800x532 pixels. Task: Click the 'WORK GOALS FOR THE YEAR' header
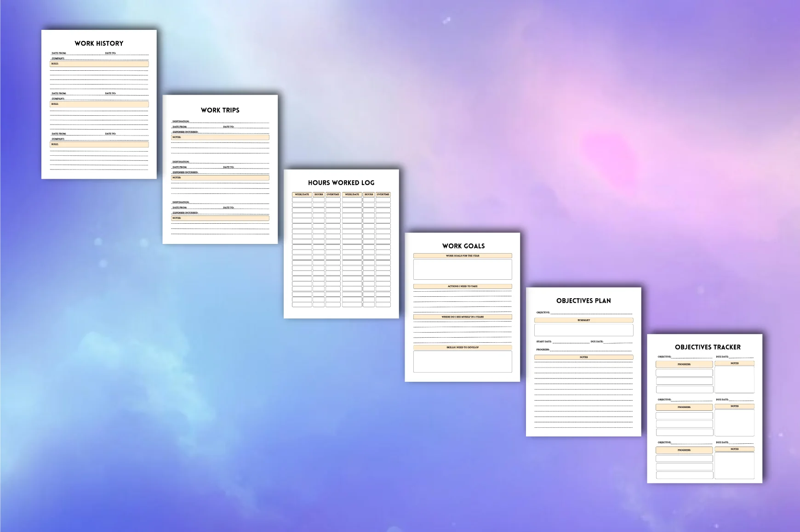463,256
